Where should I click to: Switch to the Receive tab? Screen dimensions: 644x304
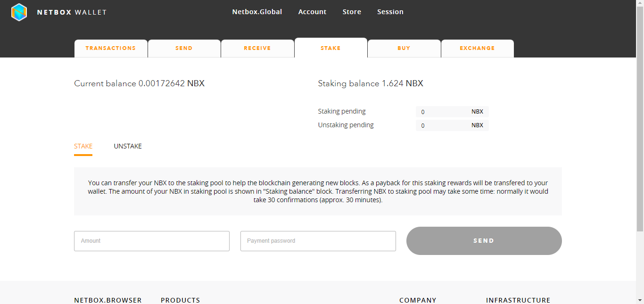click(x=257, y=49)
